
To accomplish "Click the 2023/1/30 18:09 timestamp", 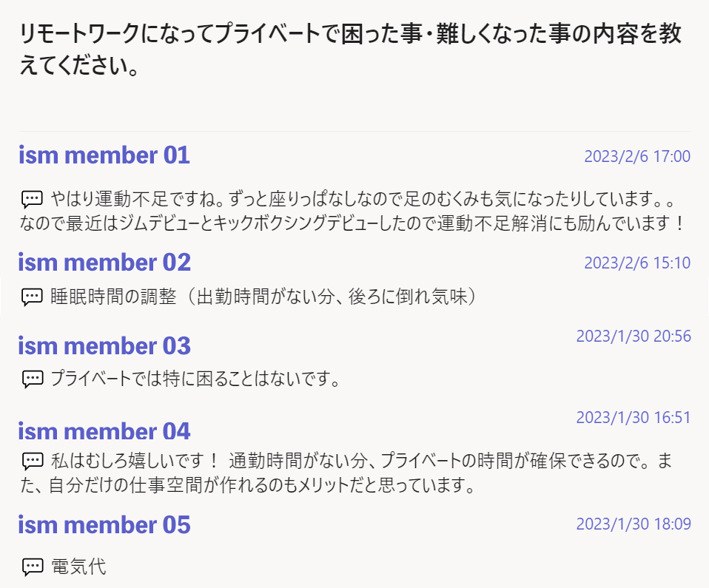I will (633, 524).
